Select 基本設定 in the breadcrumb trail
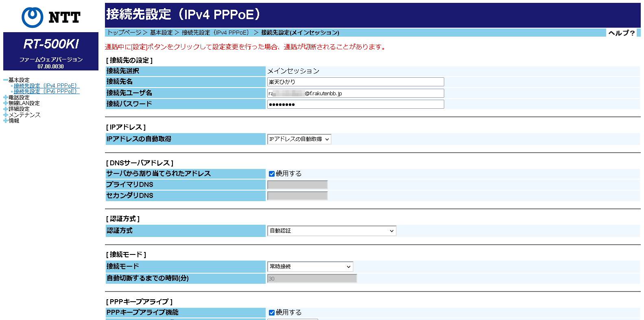 point(161,33)
